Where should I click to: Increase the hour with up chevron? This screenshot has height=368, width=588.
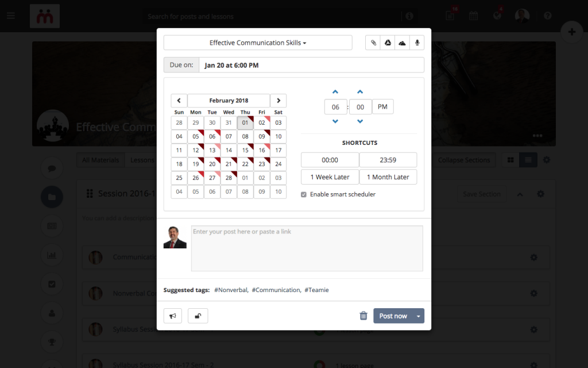point(335,91)
